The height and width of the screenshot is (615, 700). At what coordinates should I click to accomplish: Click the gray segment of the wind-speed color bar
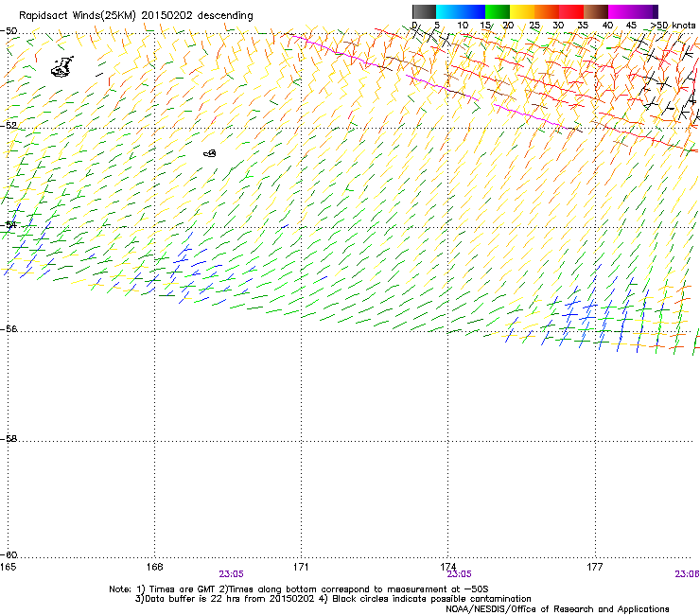(424, 11)
